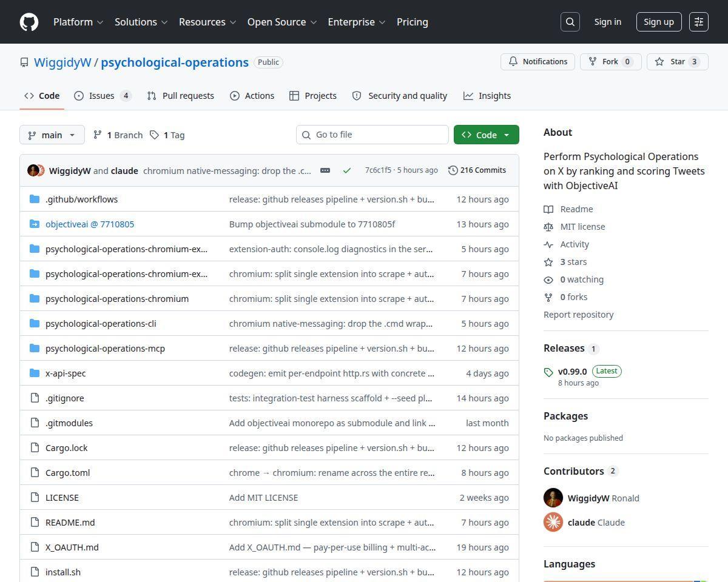Viewport: 728px width, 582px height.
Task: Click the Sign up button
Action: [x=659, y=22]
